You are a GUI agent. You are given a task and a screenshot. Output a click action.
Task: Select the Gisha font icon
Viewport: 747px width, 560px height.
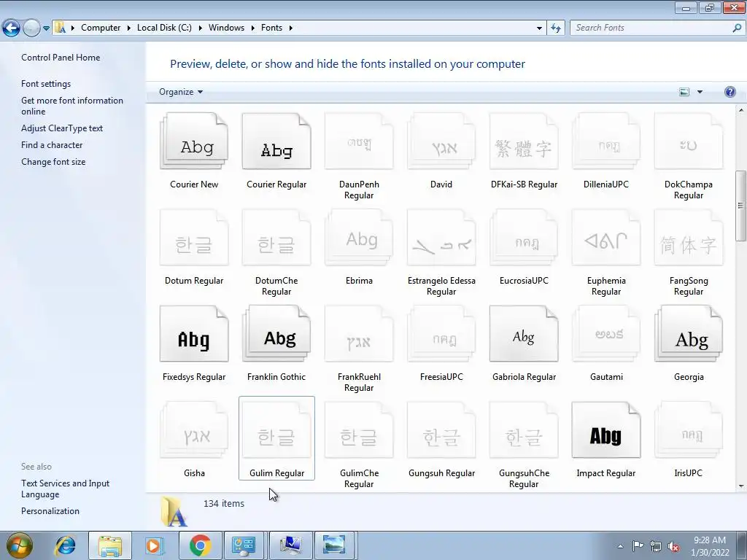click(x=194, y=430)
